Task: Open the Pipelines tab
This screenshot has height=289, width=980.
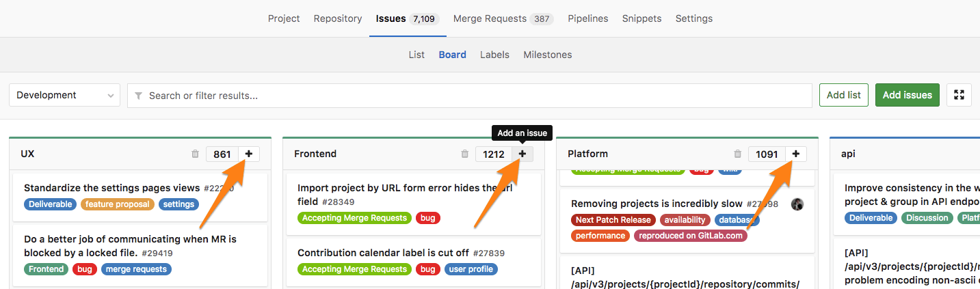Action: (x=587, y=18)
